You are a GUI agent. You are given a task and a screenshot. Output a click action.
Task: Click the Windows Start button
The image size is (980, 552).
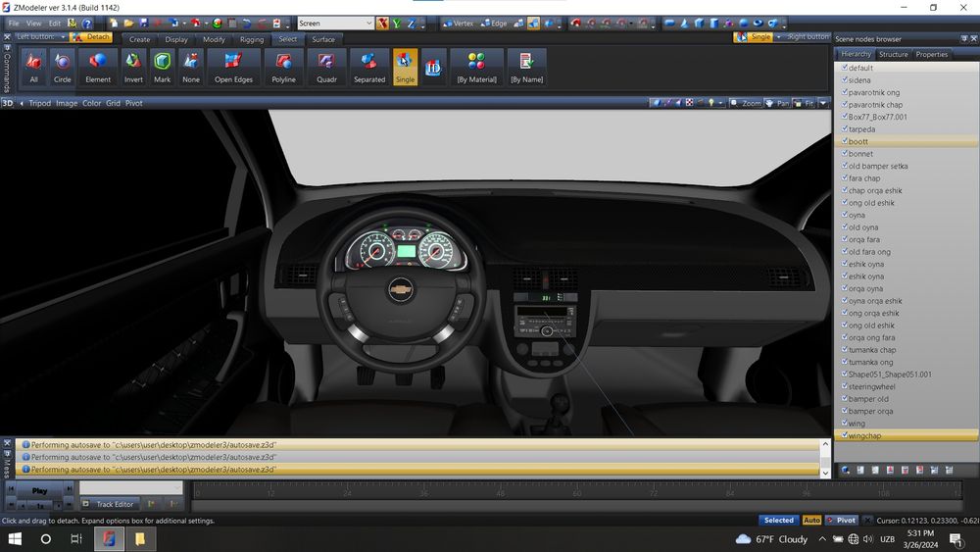coord(15,539)
